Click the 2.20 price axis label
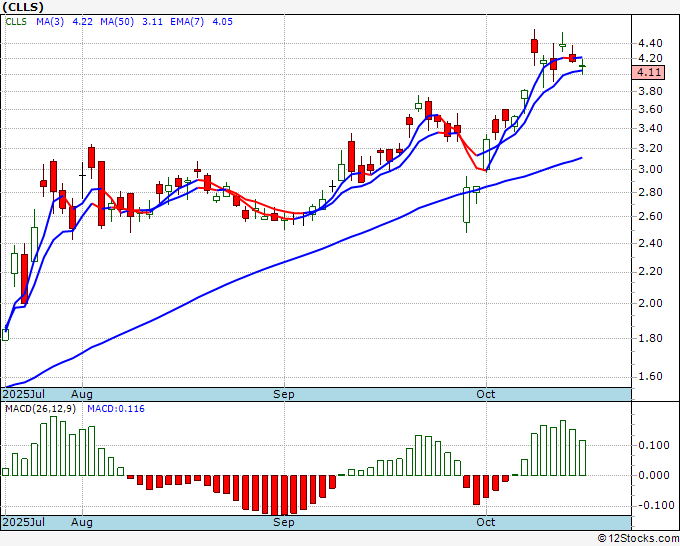Viewport: 680px width, 546px height. 650,271
